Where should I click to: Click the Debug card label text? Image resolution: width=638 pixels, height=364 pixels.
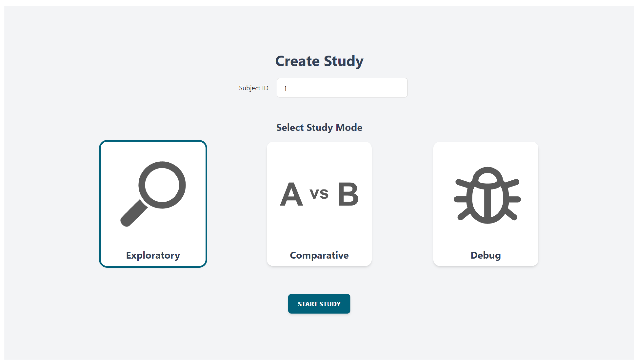pyautogui.click(x=486, y=255)
